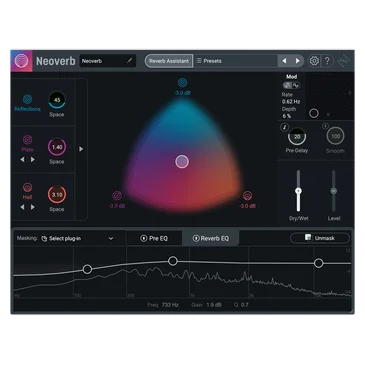Open the settings gear icon

(314, 61)
